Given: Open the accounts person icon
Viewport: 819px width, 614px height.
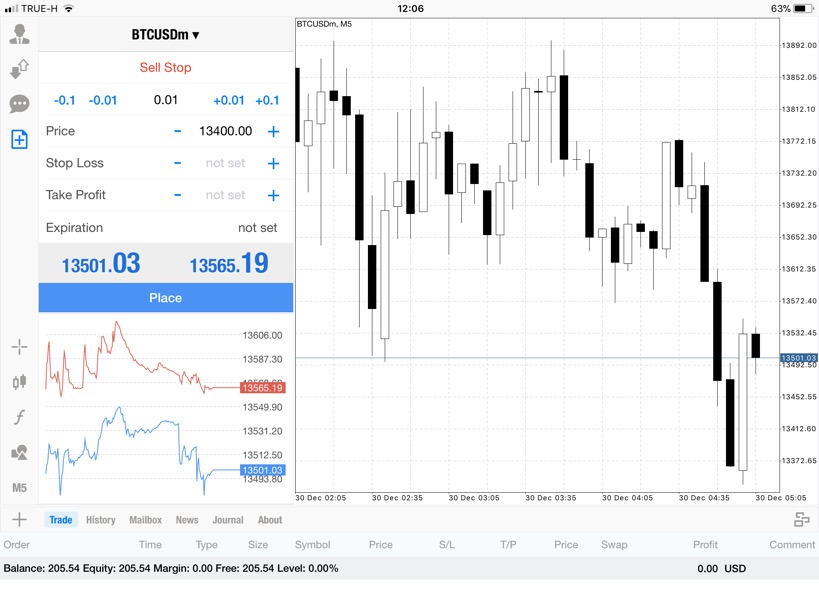Looking at the screenshot, I should coord(19,36).
